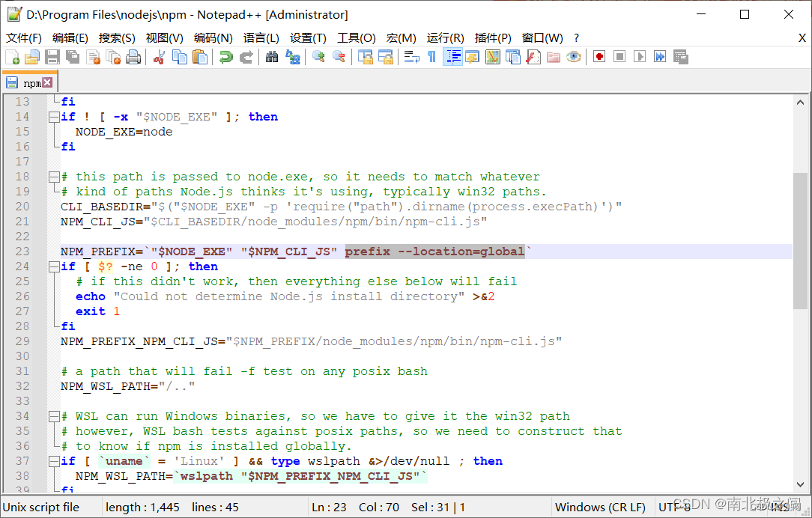Toggle show all characters pilcrow icon
Screen dimensions: 812x518
pyautogui.click(x=431, y=57)
